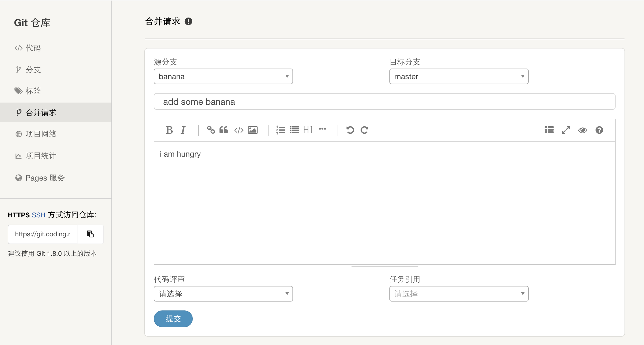The width and height of the screenshot is (644, 345).
Task: Toggle H1 heading formatting
Action: tap(308, 130)
